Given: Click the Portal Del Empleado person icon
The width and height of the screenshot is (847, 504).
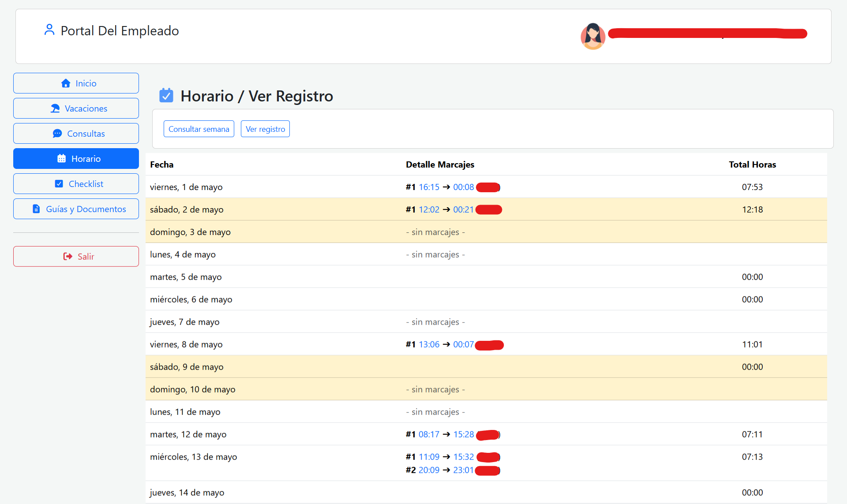Looking at the screenshot, I should [x=49, y=30].
